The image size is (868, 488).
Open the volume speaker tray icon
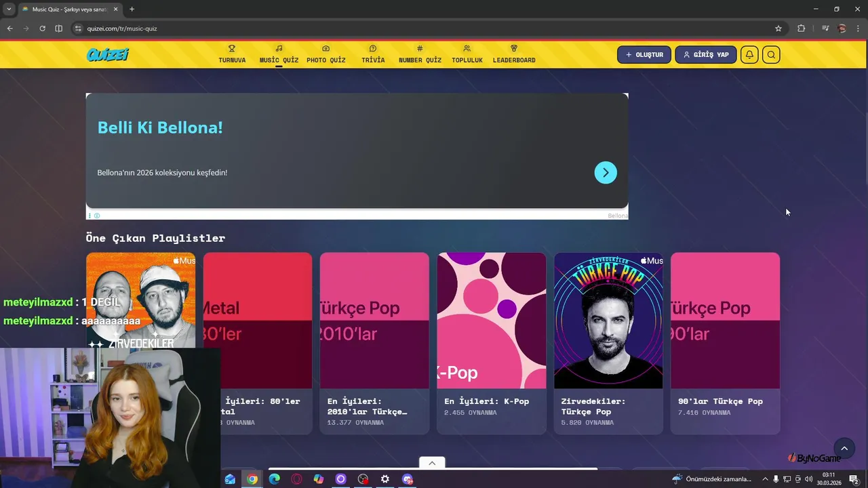(808, 479)
